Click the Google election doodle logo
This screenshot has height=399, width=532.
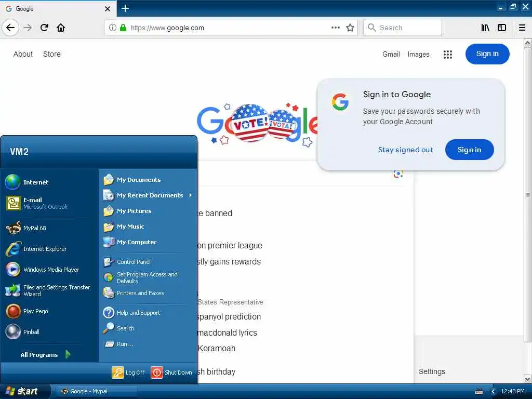click(x=257, y=124)
